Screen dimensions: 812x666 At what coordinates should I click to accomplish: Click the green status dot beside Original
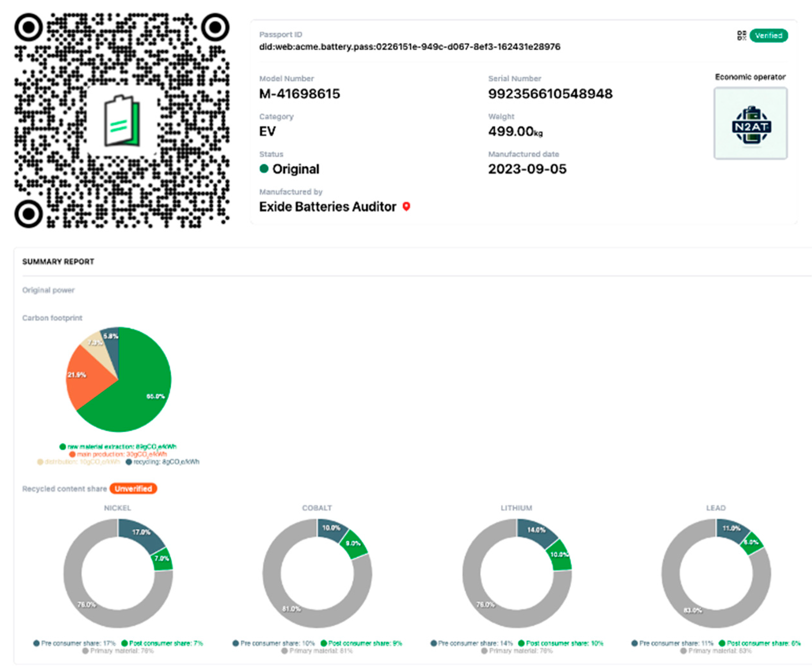click(264, 168)
